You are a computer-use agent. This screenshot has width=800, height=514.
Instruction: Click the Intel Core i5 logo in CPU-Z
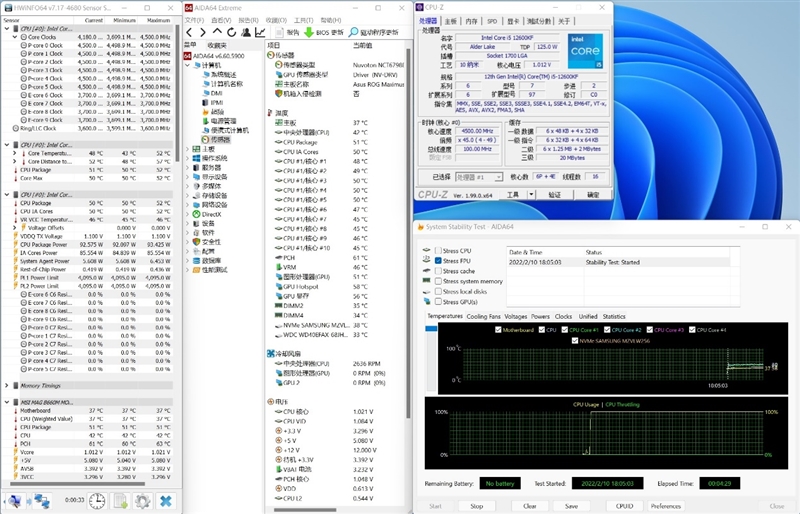(585, 51)
